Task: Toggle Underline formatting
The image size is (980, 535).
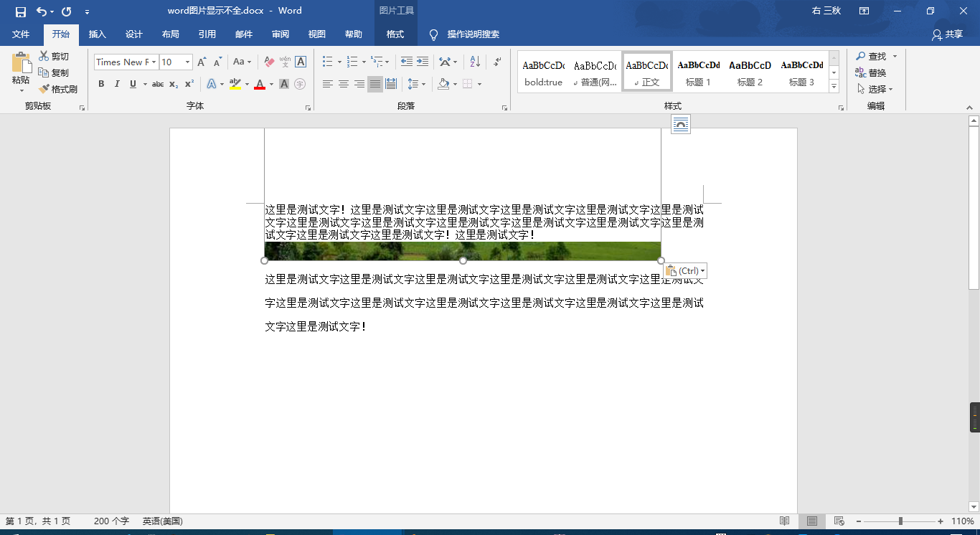Action: coord(133,84)
